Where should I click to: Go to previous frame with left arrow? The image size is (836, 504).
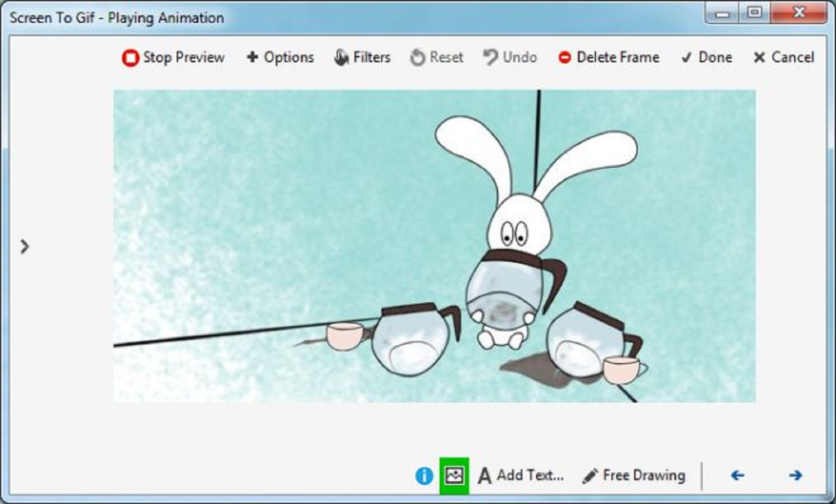click(x=737, y=476)
